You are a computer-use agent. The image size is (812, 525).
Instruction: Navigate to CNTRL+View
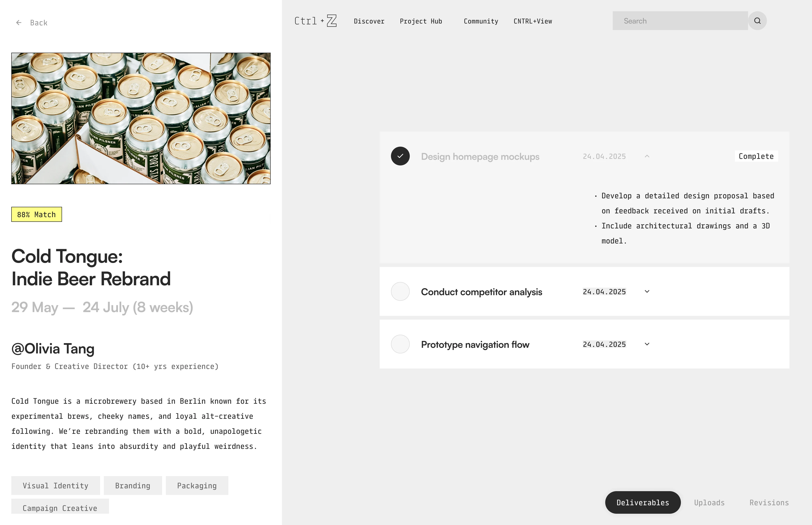(x=533, y=21)
